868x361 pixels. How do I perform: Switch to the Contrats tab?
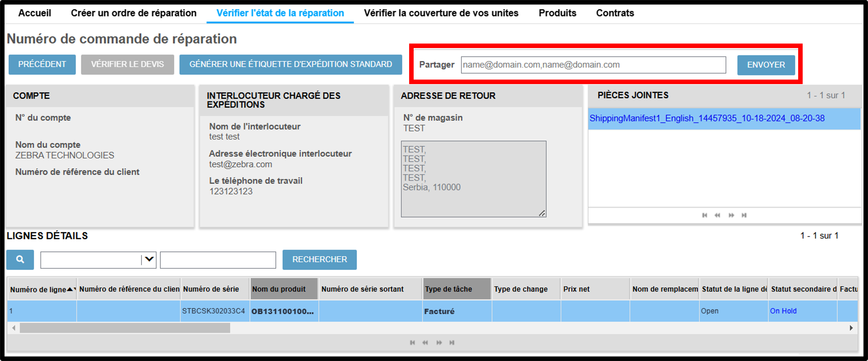615,13
